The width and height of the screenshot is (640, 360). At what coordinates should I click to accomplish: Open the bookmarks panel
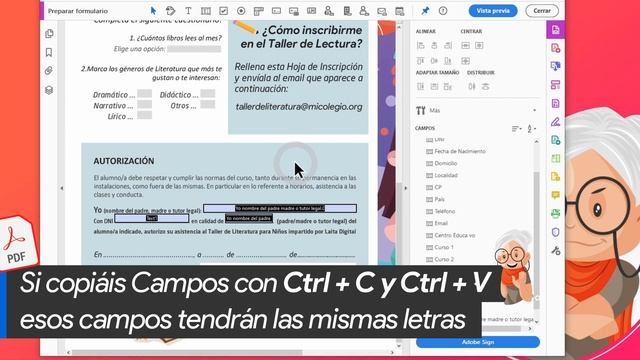click(x=49, y=52)
